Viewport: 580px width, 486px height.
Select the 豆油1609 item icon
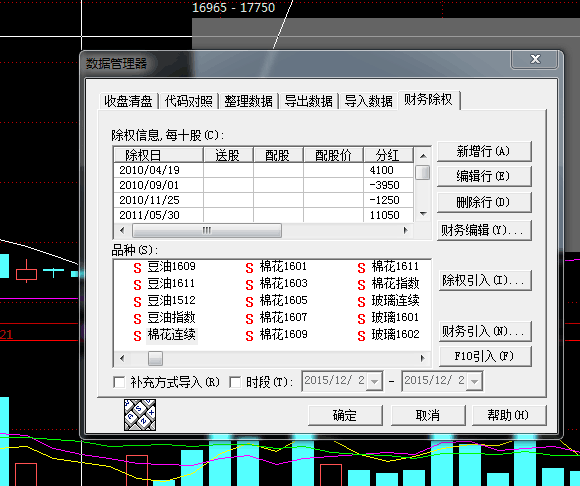pyautogui.click(x=137, y=268)
